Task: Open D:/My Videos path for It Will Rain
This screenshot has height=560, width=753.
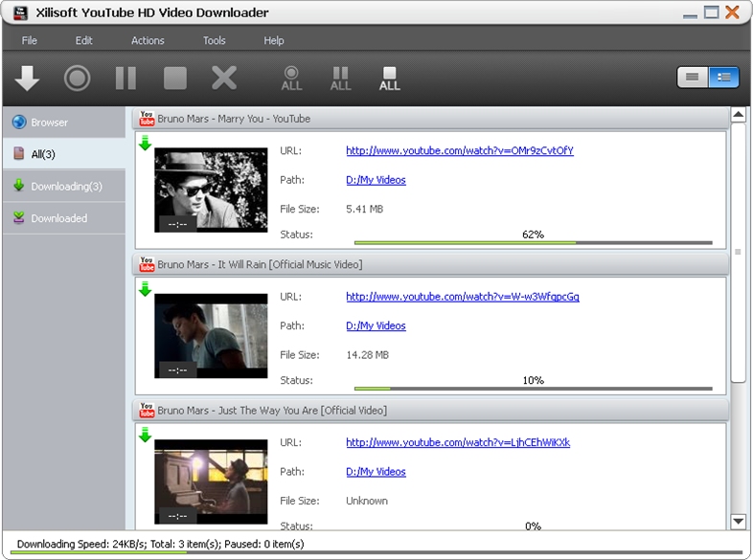Action: point(376,325)
